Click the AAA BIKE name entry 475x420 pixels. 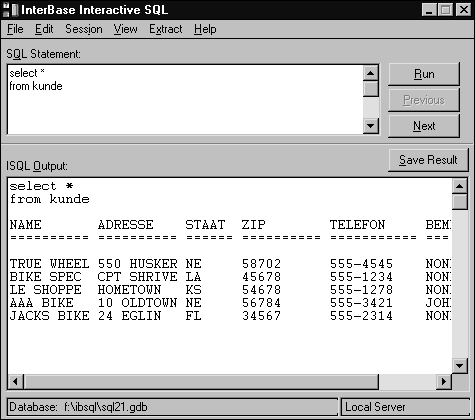coord(41,303)
